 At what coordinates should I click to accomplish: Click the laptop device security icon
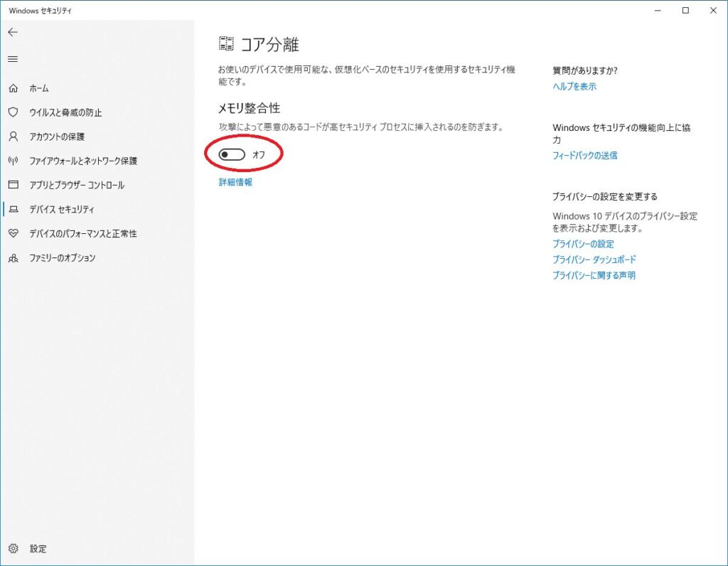14,209
